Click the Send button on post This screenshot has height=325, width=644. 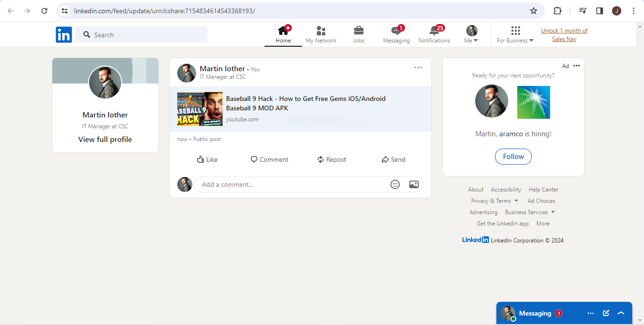point(394,159)
